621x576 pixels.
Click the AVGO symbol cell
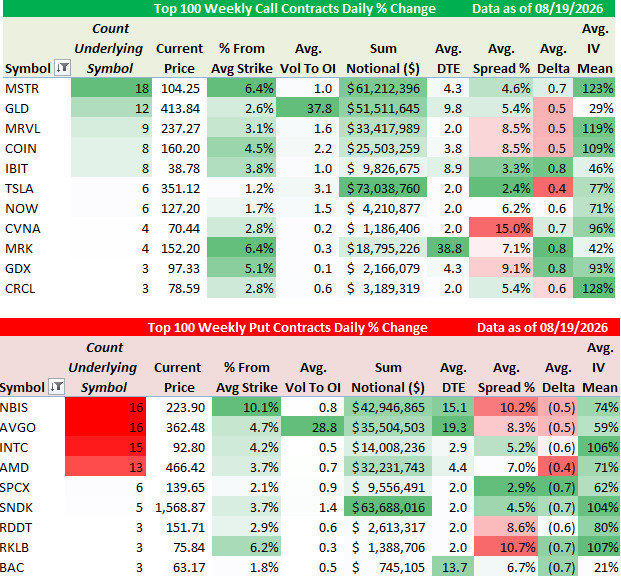click(x=32, y=427)
